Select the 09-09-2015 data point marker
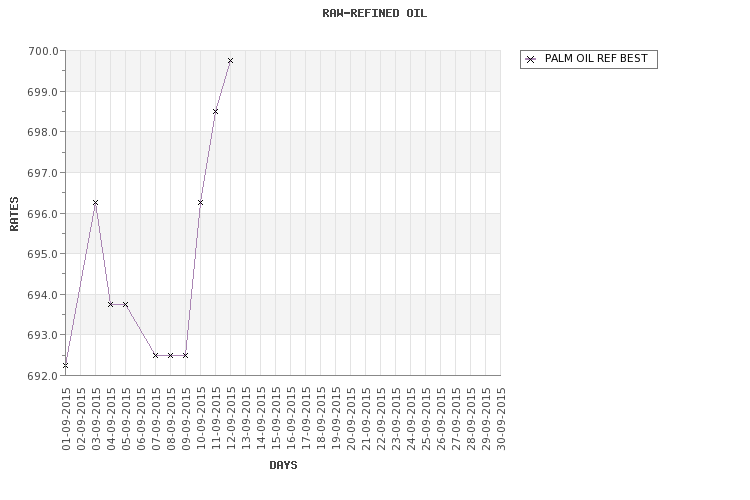This screenshot has height=500, width=750. [185, 355]
